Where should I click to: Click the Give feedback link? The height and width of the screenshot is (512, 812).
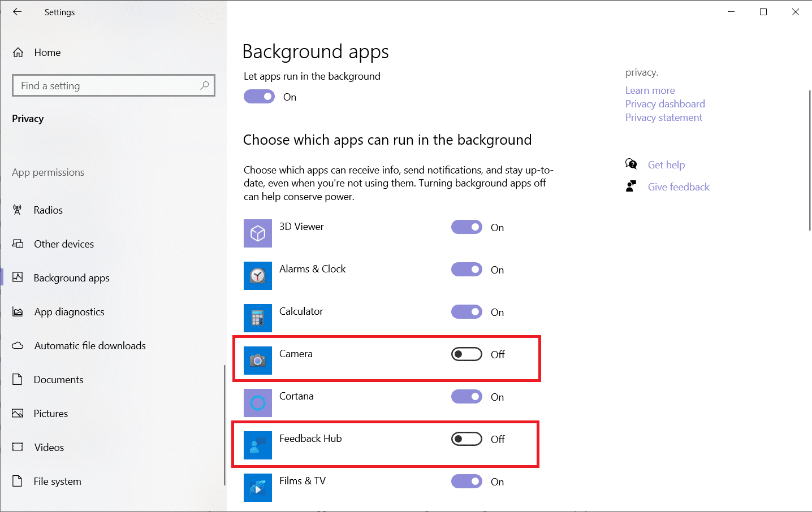679,187
